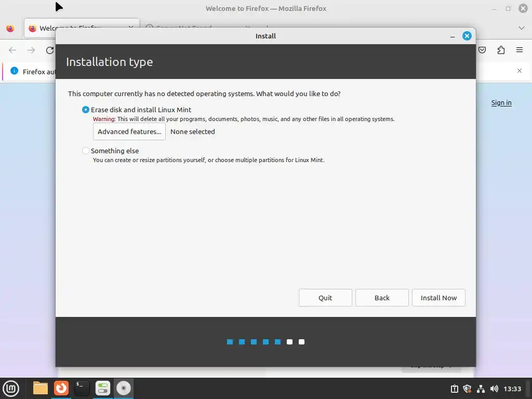
Task: Quit the installer
Action: [x=325, y=298]
